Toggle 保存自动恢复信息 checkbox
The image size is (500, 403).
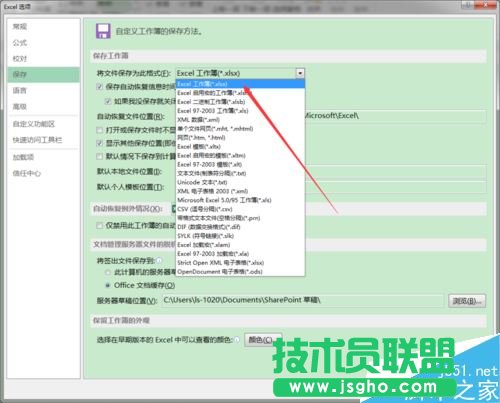click(x=99, y=87)
